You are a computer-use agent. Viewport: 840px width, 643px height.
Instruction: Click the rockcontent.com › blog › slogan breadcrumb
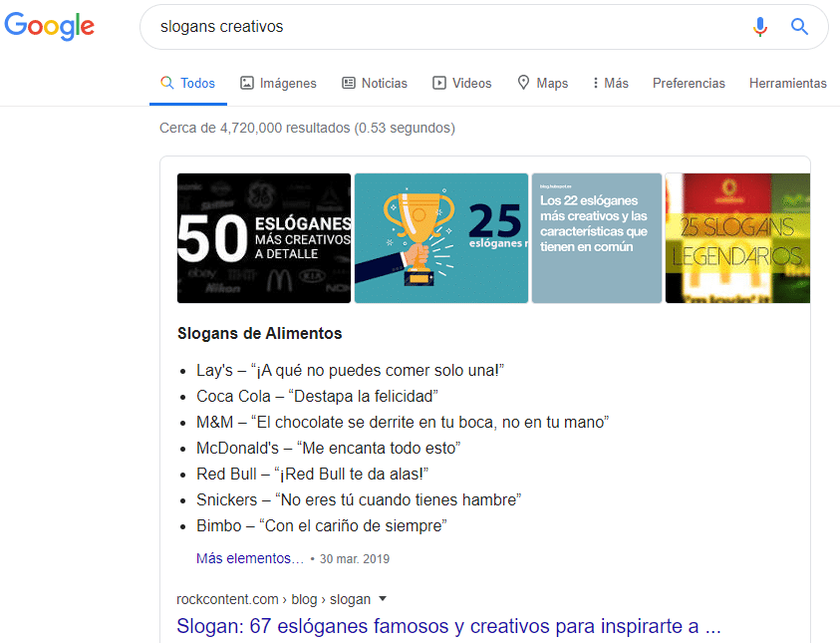273,599
